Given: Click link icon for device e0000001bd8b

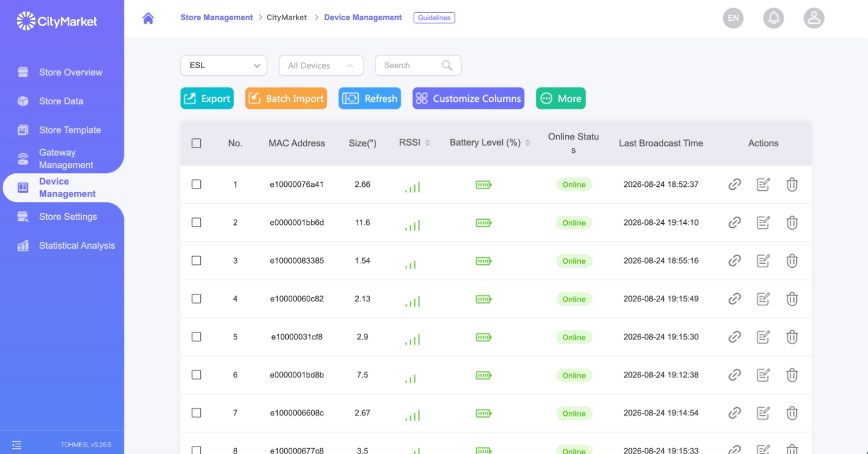Looking at the screenshot, I should click(734, 375).
